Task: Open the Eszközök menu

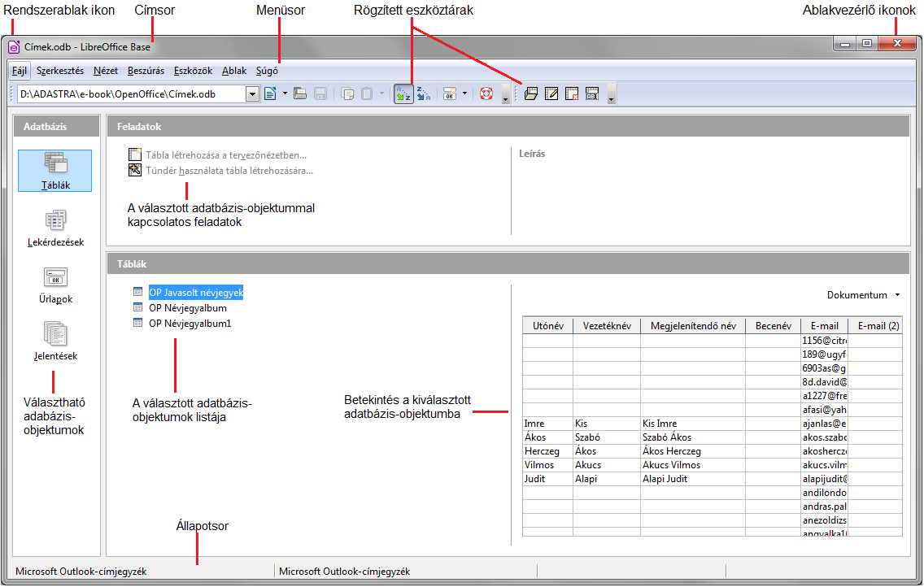Action: [x=193, y=71]
